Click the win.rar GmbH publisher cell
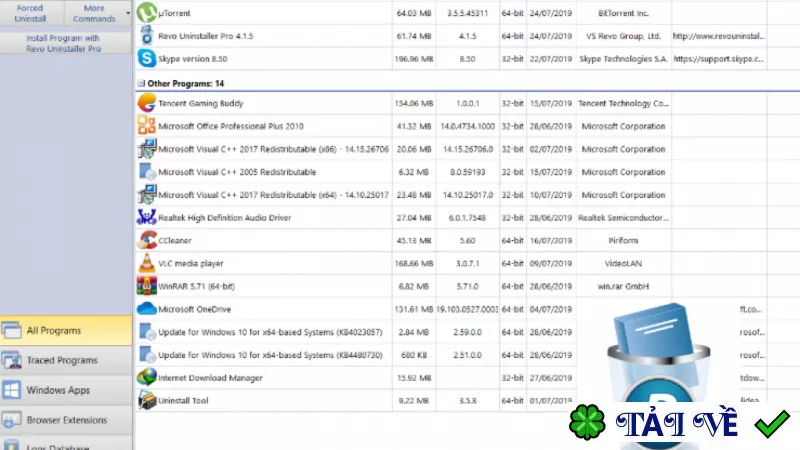 [x=623, y=286]
